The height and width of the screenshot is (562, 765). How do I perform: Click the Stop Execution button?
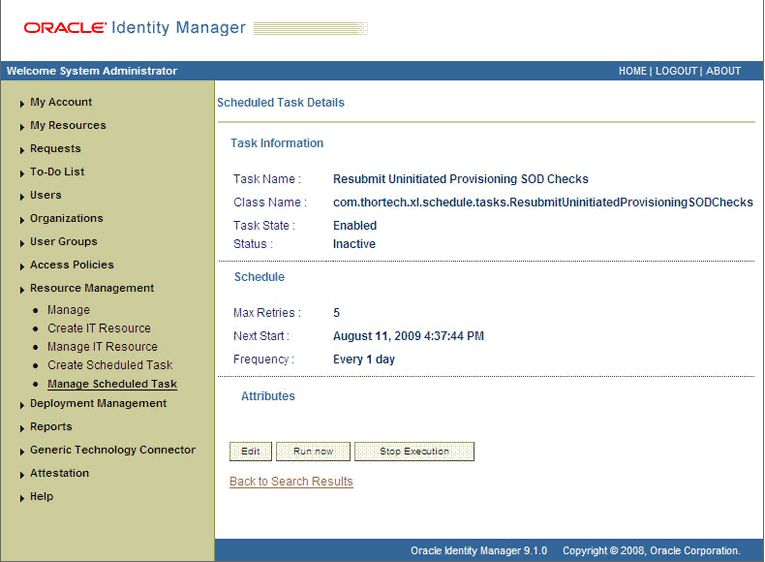point(414,451)
